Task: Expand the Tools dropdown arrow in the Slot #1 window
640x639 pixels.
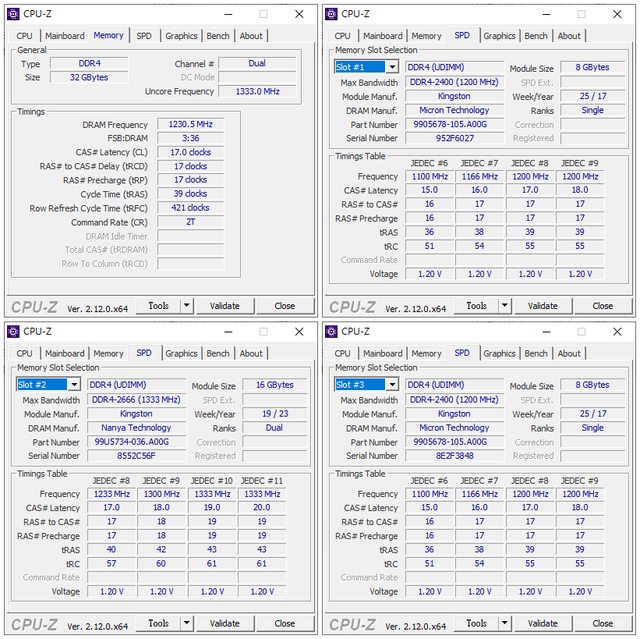Action: pyautogui.click(x=505, y=306)
